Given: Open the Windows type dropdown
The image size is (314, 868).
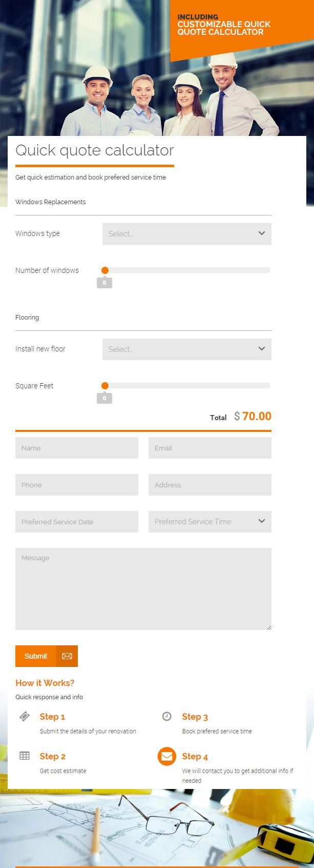Looking at the screenshot, I should click(186, 234).
